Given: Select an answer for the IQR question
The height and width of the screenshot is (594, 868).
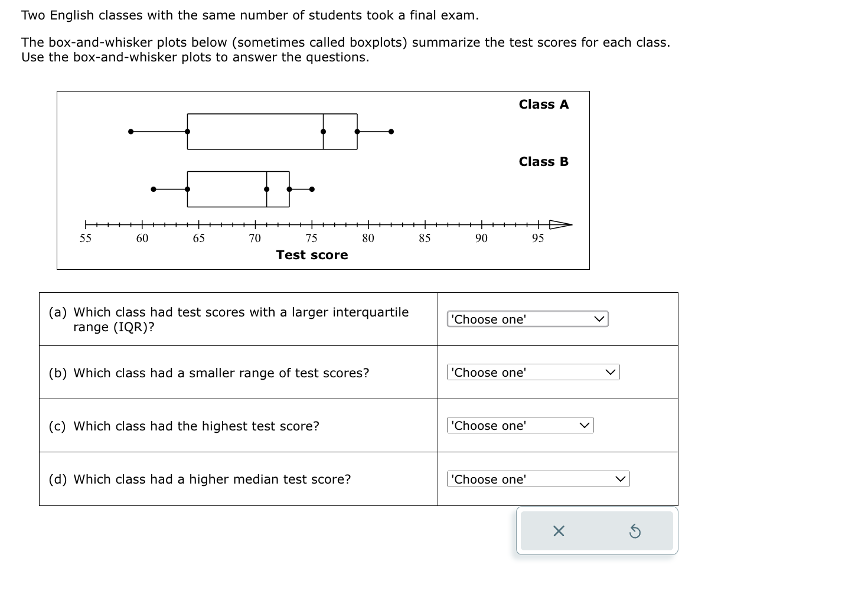Looking at the screenshot, I should [527, 319].
